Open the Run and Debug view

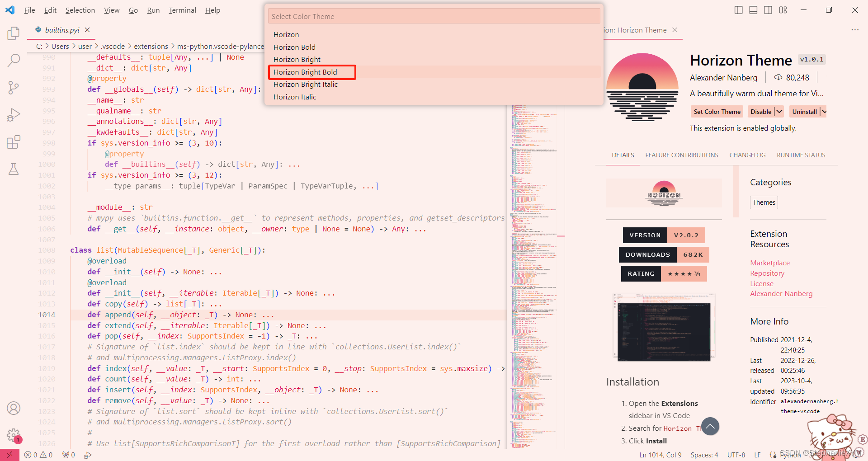[14, 115]
